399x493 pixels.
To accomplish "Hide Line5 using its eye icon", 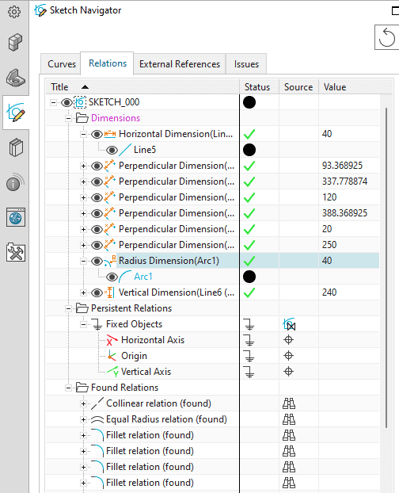I will coord(112,150).
